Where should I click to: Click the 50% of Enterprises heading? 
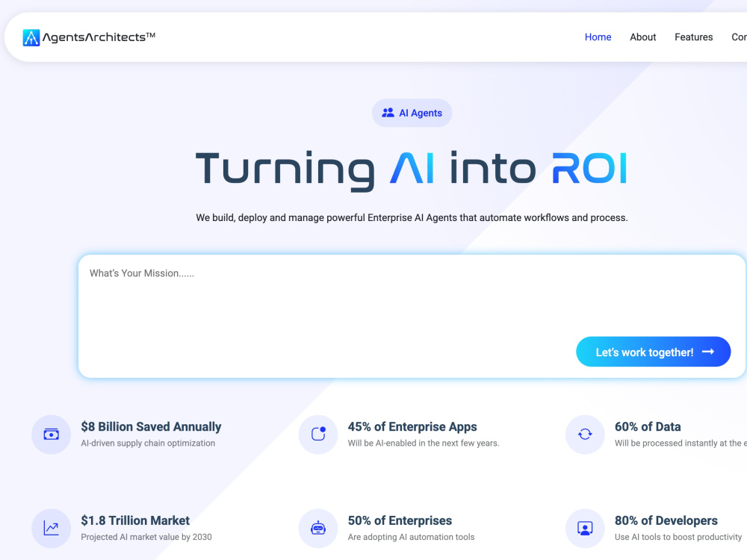(x=400, y=520)
